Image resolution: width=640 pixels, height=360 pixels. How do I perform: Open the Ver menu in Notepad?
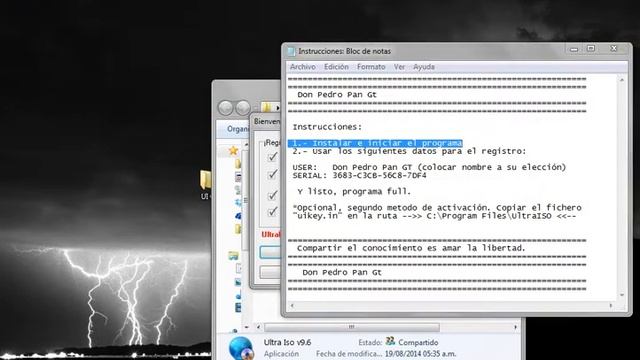(x=399, y=67)
